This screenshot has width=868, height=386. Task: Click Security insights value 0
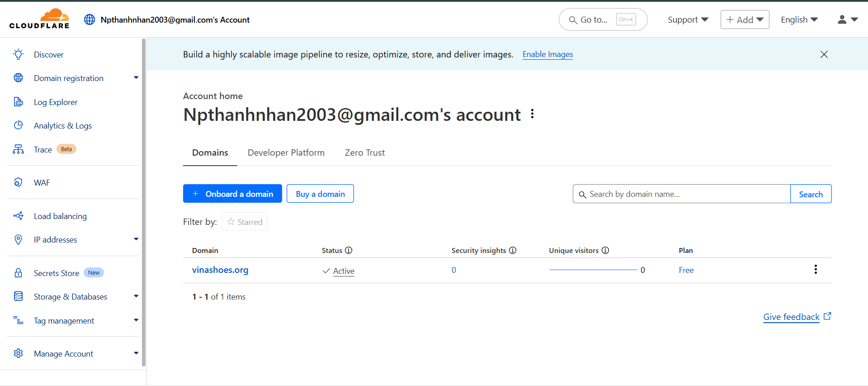point(453,270)
